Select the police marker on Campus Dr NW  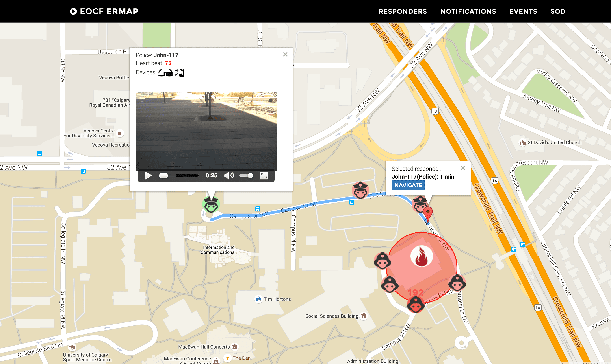coord(360,190)
